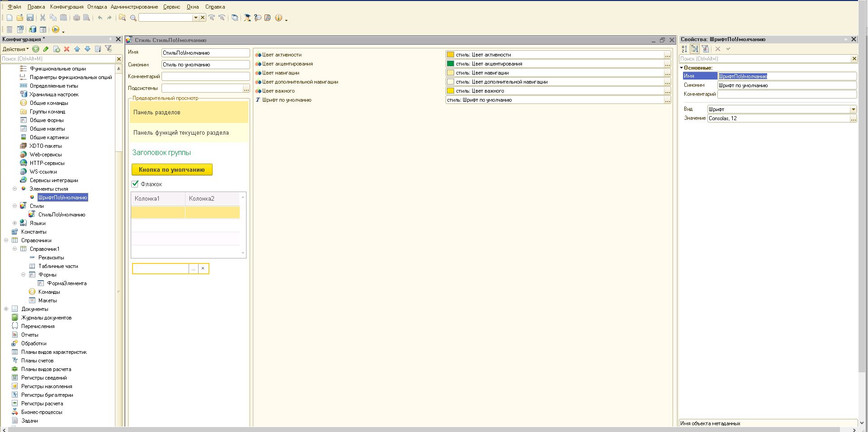Click the Help search question-mark icon
868x432 pixels.
257,18
